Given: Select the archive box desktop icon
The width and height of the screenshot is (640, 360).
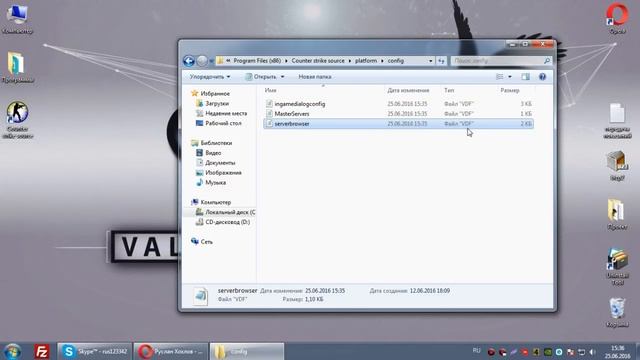Looking at the screenshot, I should click(x=617, y=166).
